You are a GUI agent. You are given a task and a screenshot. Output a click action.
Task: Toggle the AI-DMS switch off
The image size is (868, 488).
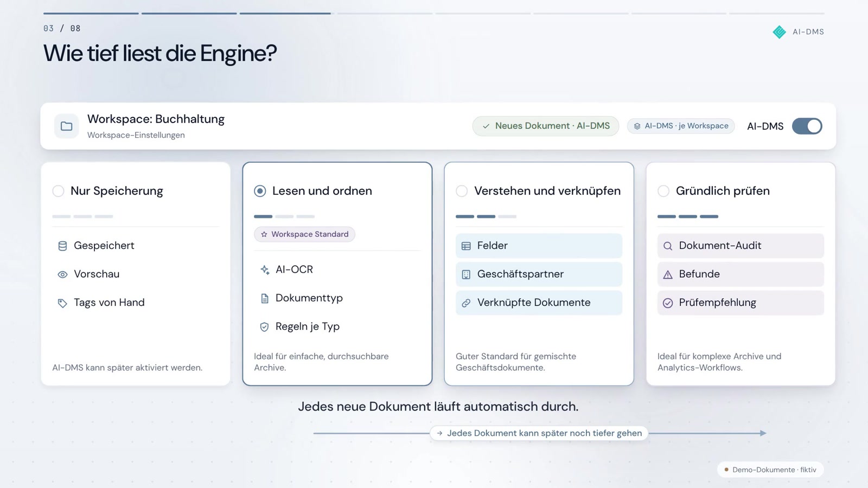coord(807,126)
